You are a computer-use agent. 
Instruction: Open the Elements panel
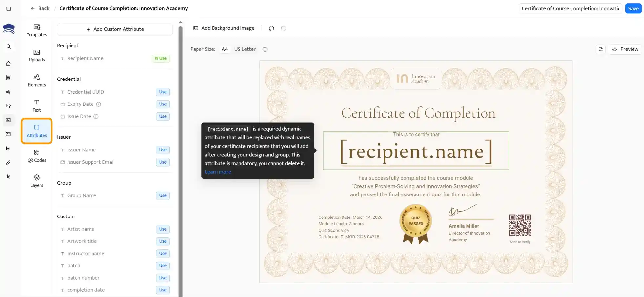click(x=37, y=80)
